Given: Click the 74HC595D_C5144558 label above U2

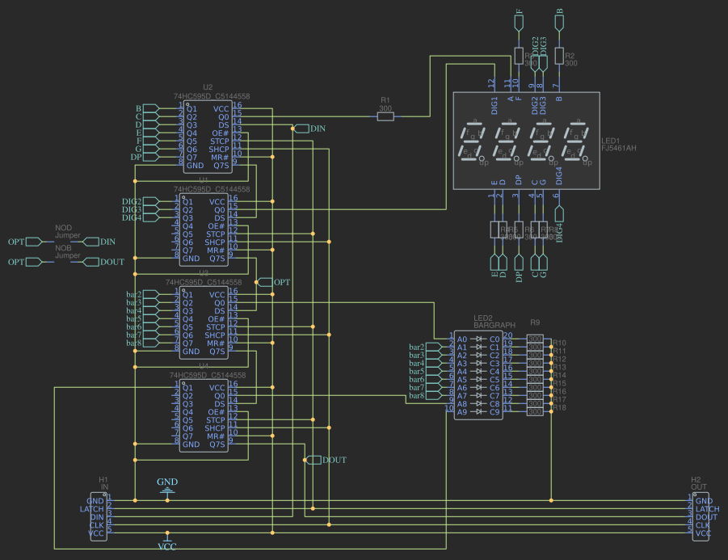Looking at the screenshot, I should 212,96.
